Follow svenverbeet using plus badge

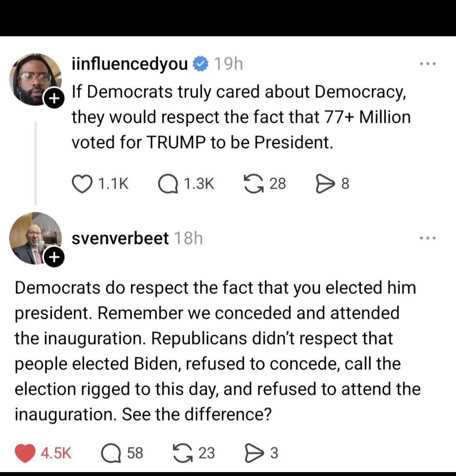pos(54,257)
